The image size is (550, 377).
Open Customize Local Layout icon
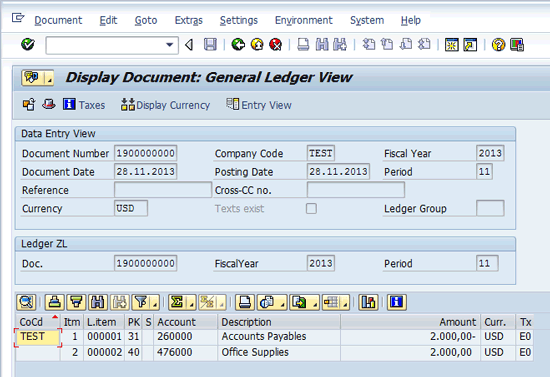click(517, 45)
